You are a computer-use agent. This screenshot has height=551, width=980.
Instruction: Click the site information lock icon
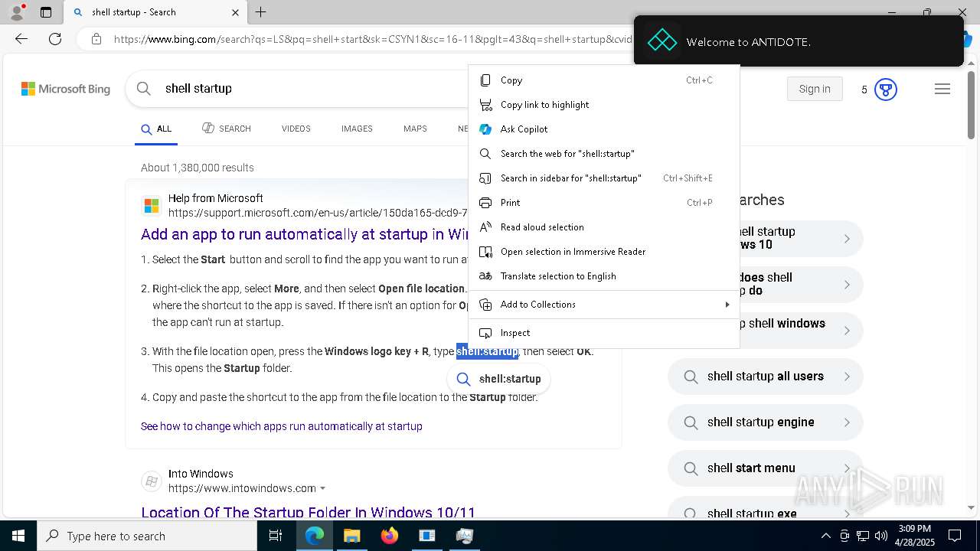click(96, 39)
